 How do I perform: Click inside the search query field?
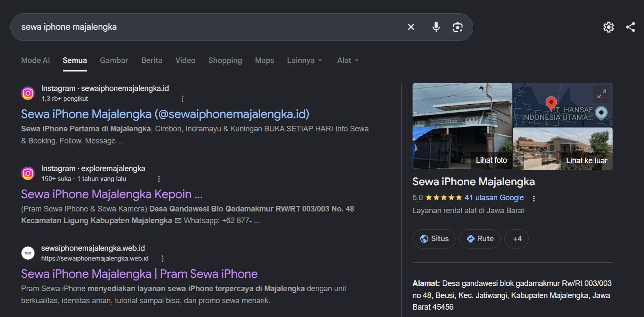[211, 27]
